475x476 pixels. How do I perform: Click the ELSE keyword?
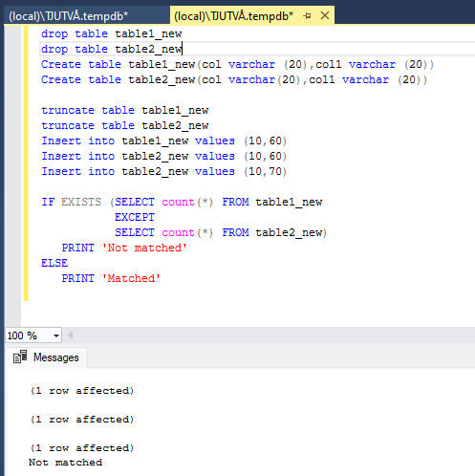[x=54, y=263]
